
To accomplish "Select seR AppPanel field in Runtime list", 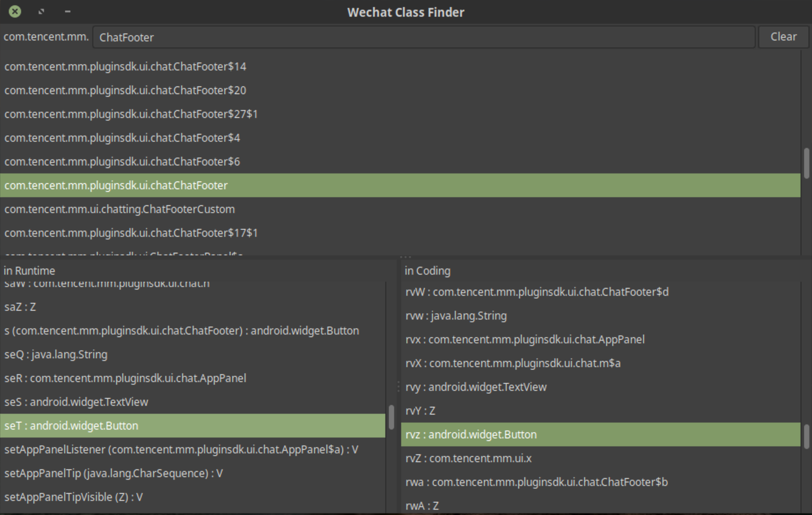I will (125, 378).
